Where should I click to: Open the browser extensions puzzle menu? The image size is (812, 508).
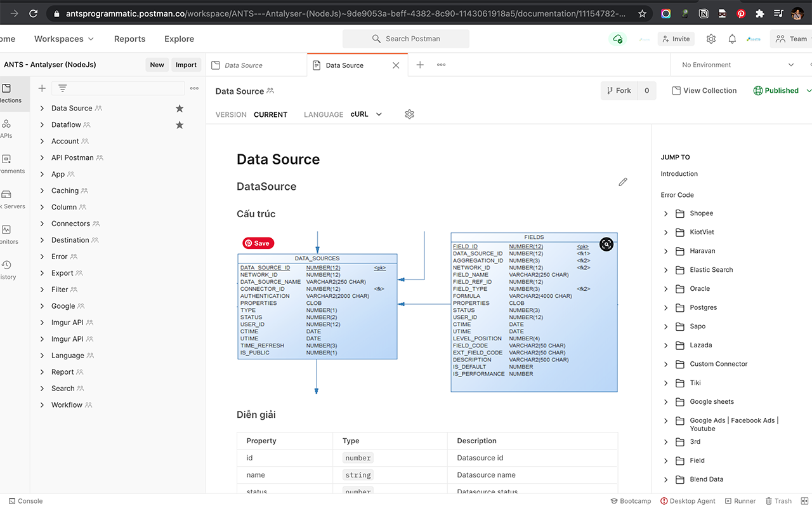click(759, 13)
